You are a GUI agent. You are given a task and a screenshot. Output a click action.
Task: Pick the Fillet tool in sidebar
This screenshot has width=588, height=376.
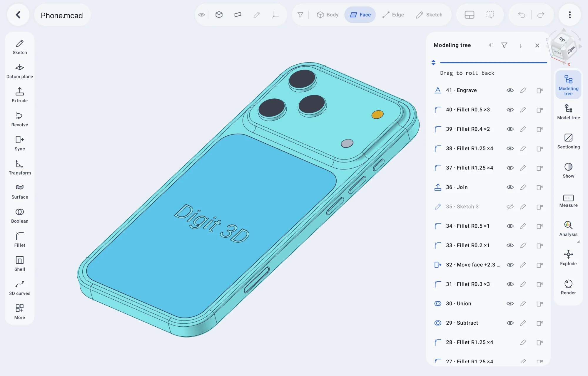pos(20,240)
